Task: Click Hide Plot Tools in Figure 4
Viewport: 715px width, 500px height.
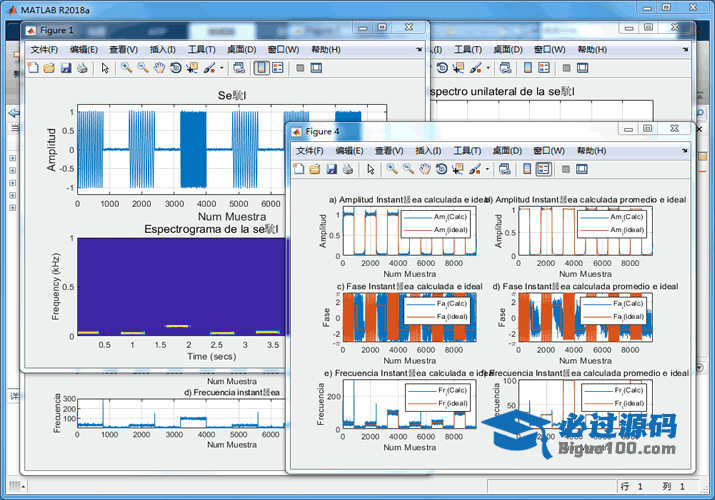Action: pyautogui.click(x=566, y=170)
